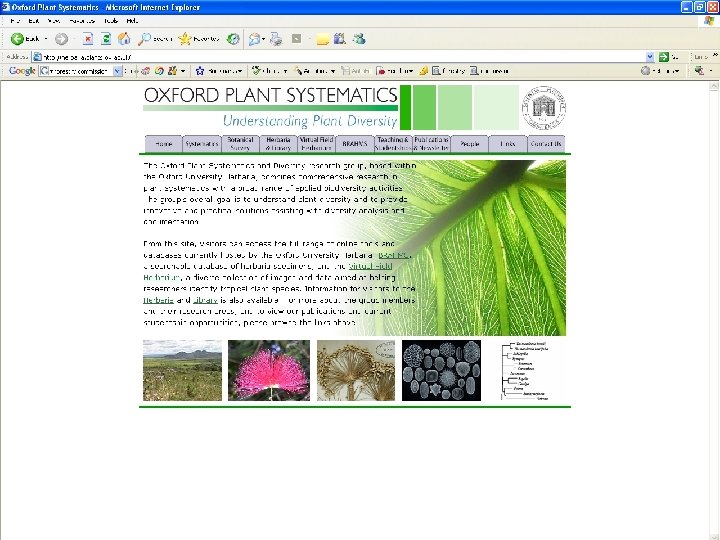Click the Google toolbar bookmarks star icon
This screenshot has height=540, width=720.
(x=200, y=71)
